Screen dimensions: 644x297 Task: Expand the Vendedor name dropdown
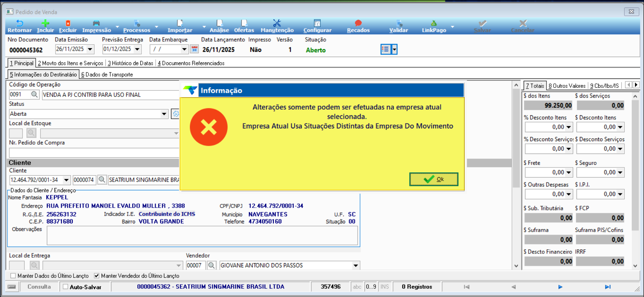[355, 265]
